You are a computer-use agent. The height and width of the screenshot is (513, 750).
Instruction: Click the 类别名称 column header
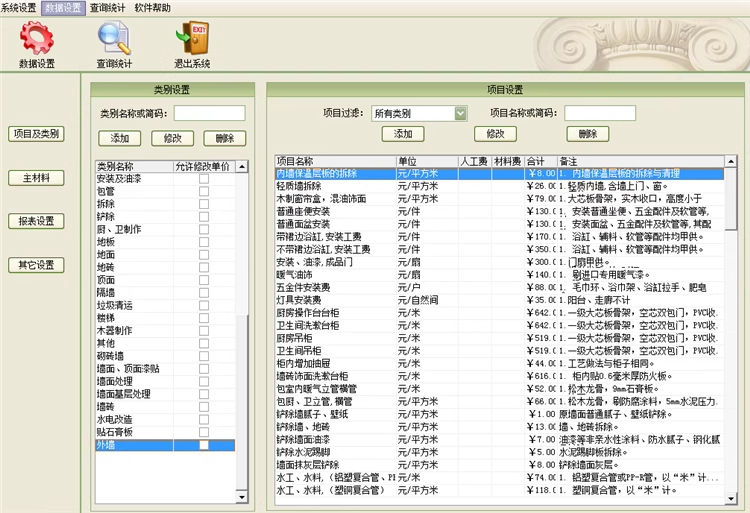click(x=134, y=166)
